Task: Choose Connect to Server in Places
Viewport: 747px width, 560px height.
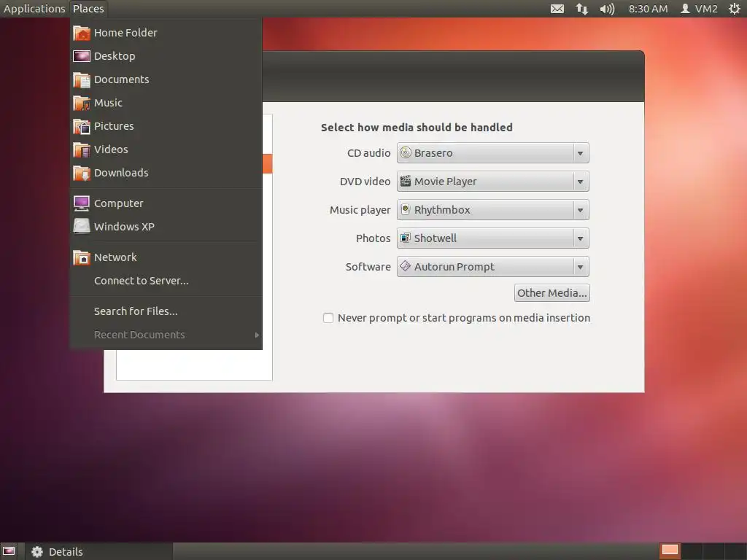Action: pyautogui.click(x=142, y=281)
